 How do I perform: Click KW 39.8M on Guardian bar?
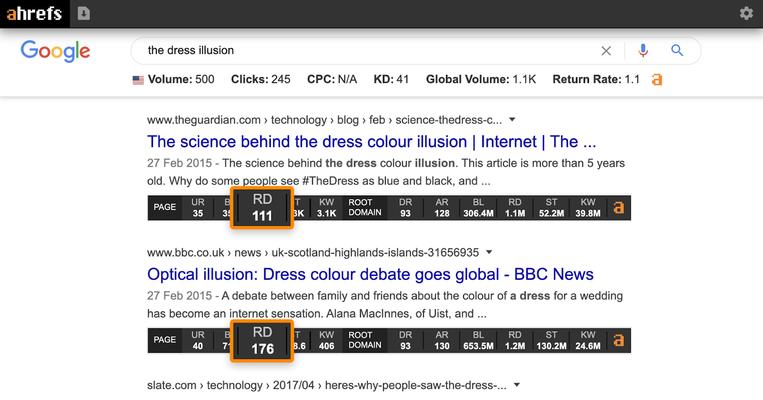tap(588, 208)
